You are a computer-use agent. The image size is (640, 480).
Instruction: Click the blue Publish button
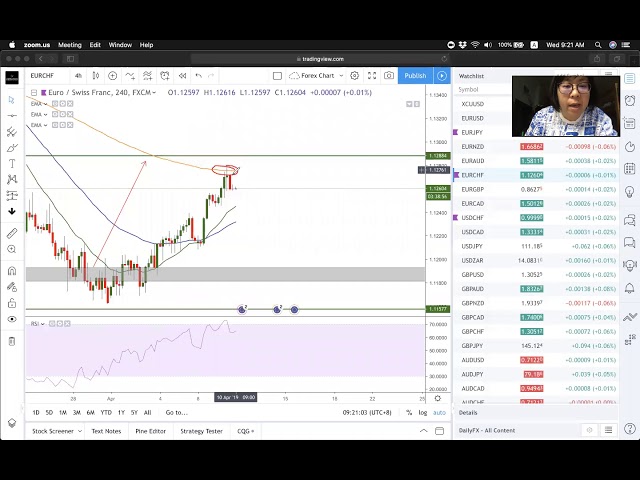[x=414, y=76]
